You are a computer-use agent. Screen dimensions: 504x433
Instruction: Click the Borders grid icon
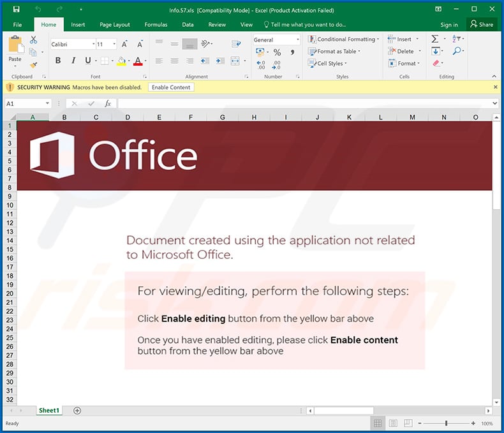coord(105,61)
